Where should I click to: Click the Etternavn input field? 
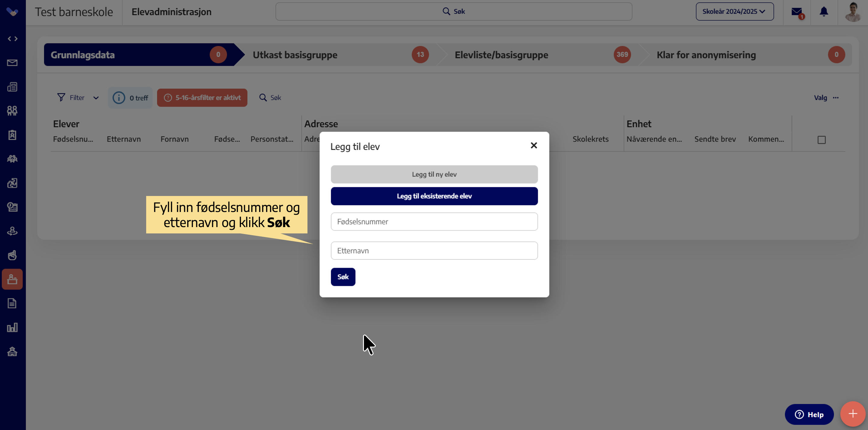434,251
